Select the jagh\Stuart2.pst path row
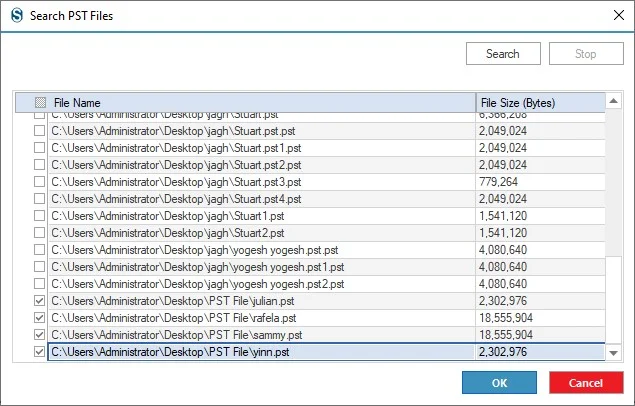The width and height of the screenshot is (635, 406). point(262,233)
